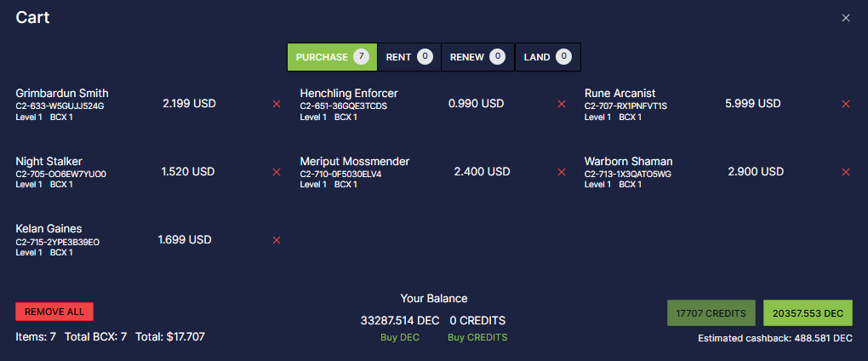Select the PURCHASE tab
The width and height of the screenshot is (868, 361).
click(x=332, y=57)
